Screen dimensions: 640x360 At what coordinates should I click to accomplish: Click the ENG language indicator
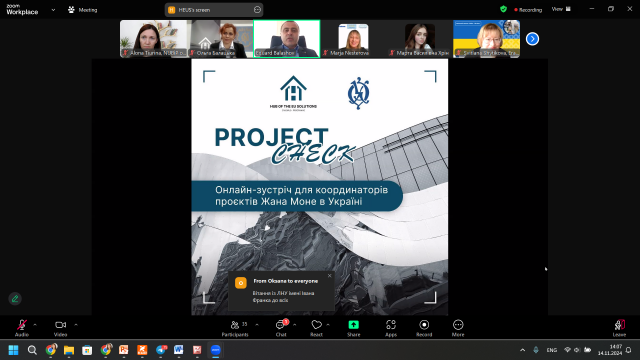(552, 350)
